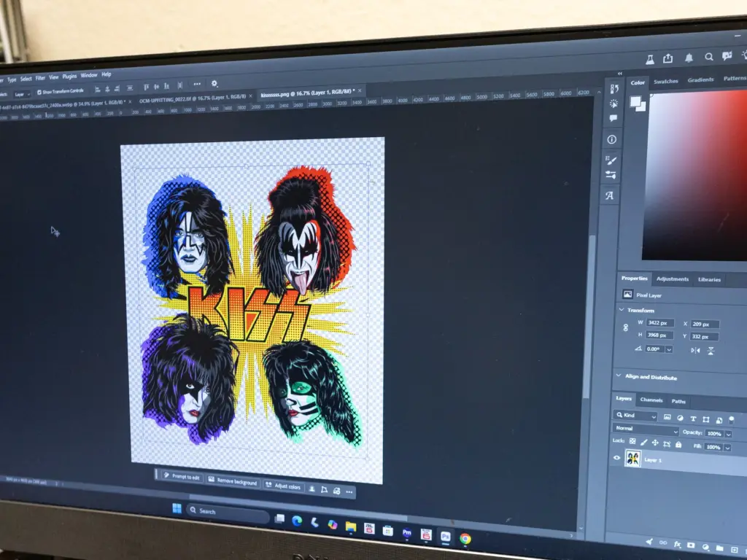Open the three-dot more align options

197,84
